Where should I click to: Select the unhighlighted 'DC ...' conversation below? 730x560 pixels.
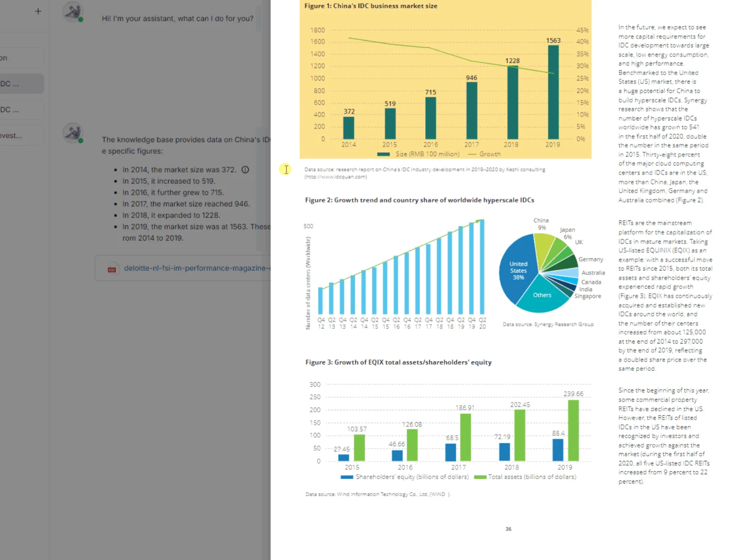[21, 110]
